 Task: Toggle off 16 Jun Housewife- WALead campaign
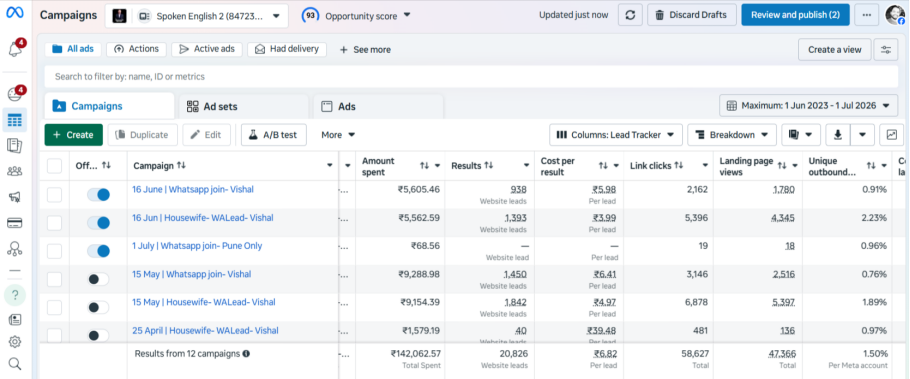point(98,222)
